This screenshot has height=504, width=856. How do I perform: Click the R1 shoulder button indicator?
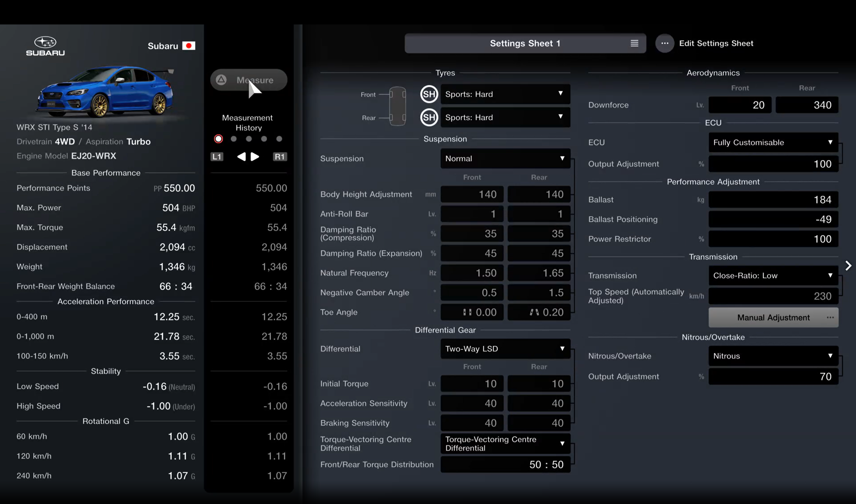[x=280, y=157]
